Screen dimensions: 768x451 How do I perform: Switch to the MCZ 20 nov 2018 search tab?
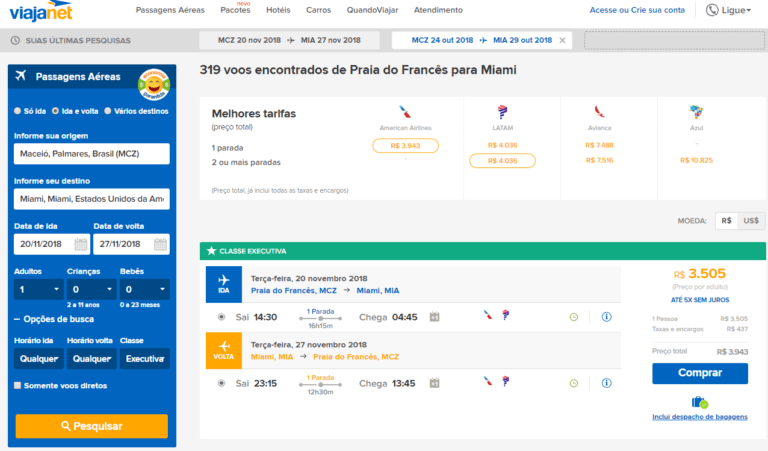pos(289,41)
